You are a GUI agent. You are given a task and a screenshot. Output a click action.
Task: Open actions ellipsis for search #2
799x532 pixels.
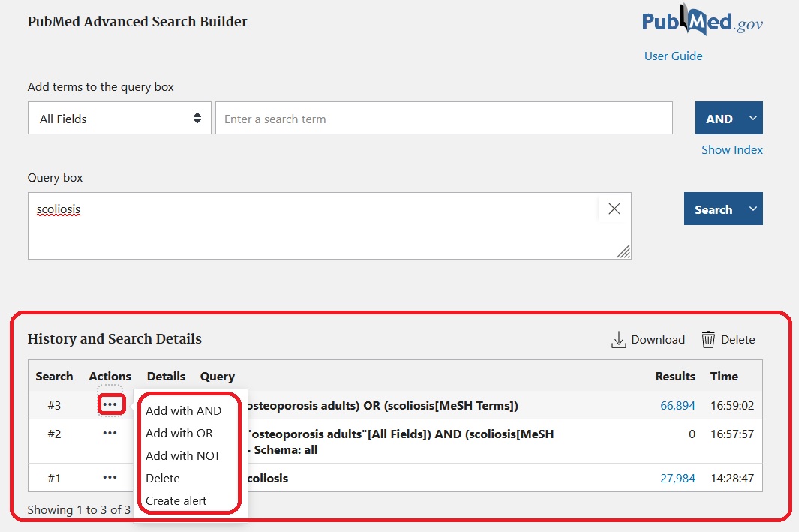[x=110, y=434]
